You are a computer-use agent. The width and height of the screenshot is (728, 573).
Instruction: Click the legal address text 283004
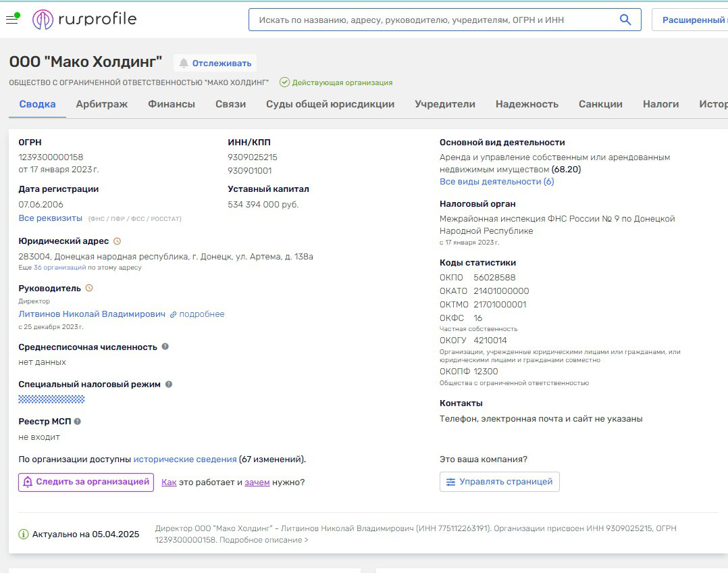click(165, 257)
